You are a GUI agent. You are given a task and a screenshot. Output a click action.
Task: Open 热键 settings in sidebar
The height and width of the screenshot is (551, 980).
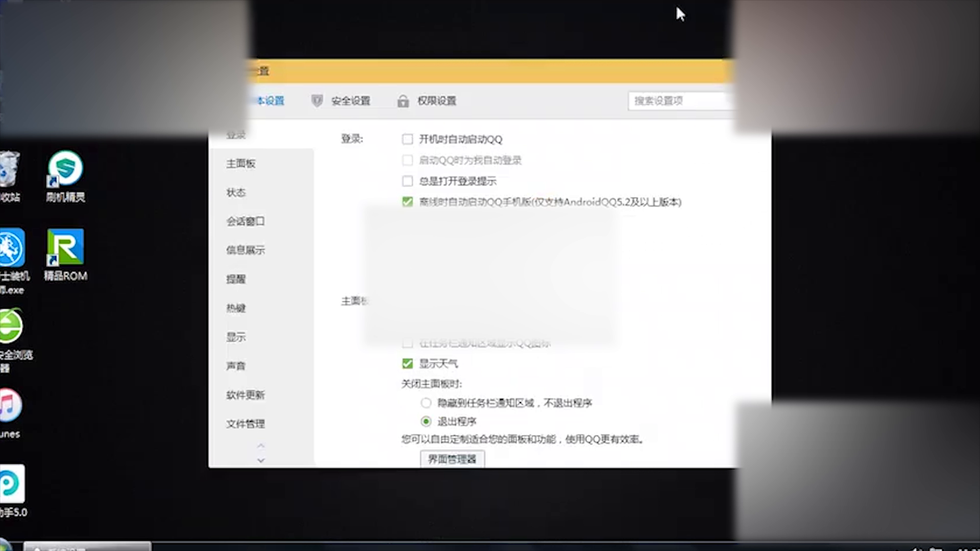[x=236, y=308]
